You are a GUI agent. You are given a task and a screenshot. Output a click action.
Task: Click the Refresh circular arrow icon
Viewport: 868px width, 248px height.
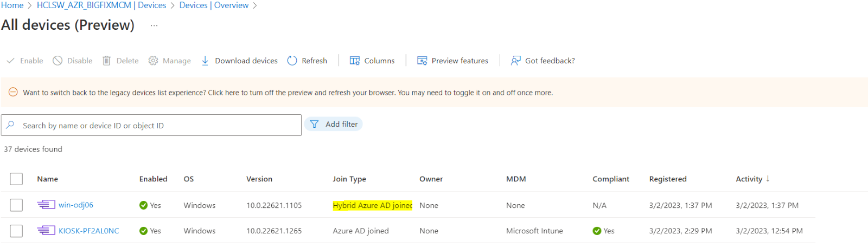tap(292, 61)
